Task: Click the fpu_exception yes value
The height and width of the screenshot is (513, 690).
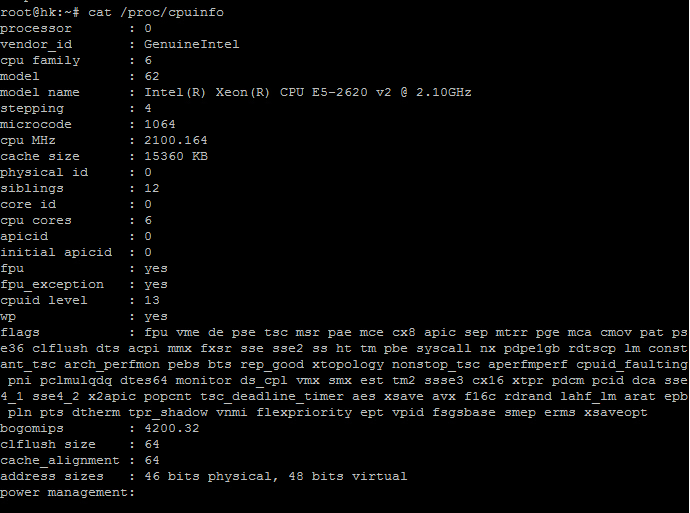Action: [156, 285]
